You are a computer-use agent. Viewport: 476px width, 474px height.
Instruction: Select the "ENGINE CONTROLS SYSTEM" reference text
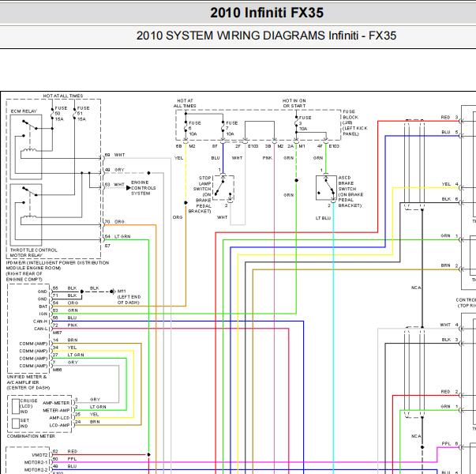pos(144,188)
